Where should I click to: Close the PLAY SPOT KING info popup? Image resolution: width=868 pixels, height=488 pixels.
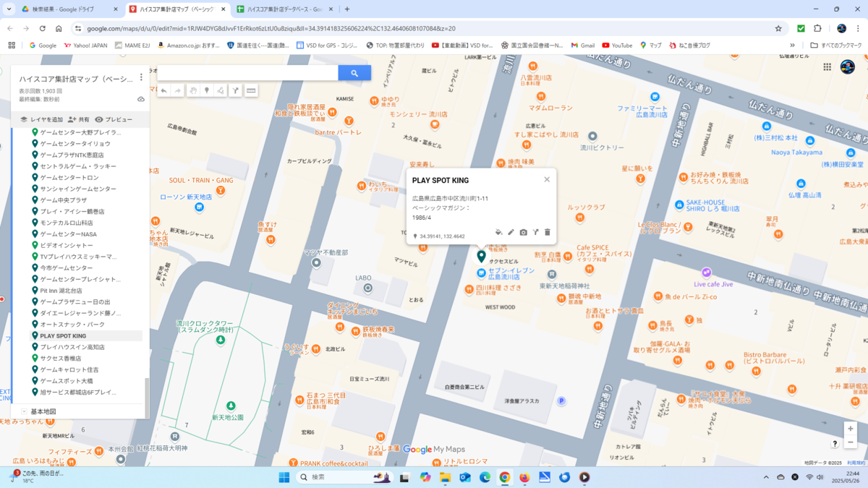pos(547,179)
